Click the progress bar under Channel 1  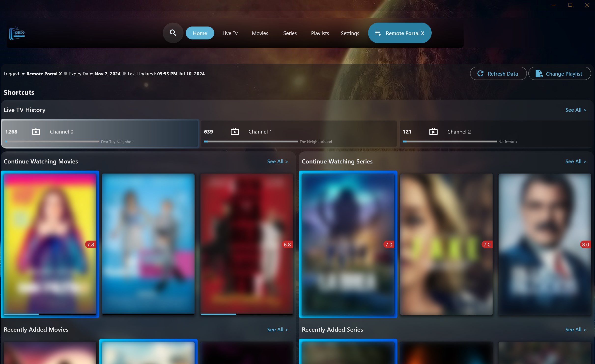(250, 141)
